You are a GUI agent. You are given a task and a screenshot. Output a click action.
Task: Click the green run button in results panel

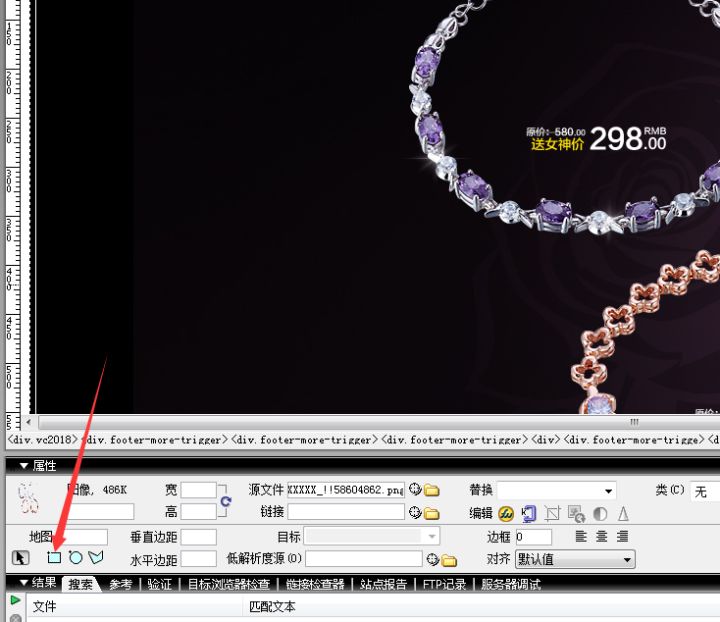pyautogui.click(x=16, y=600)
